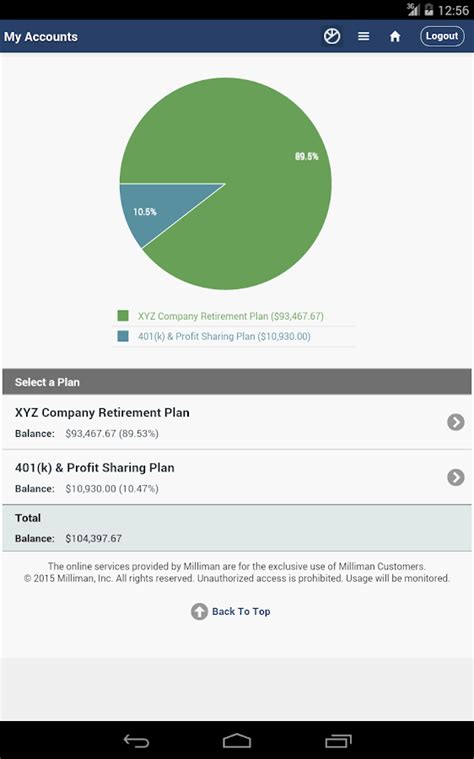Tap the Android recent apps icon
This screenshot has height=759, width=474.
[x=338, y=741]
